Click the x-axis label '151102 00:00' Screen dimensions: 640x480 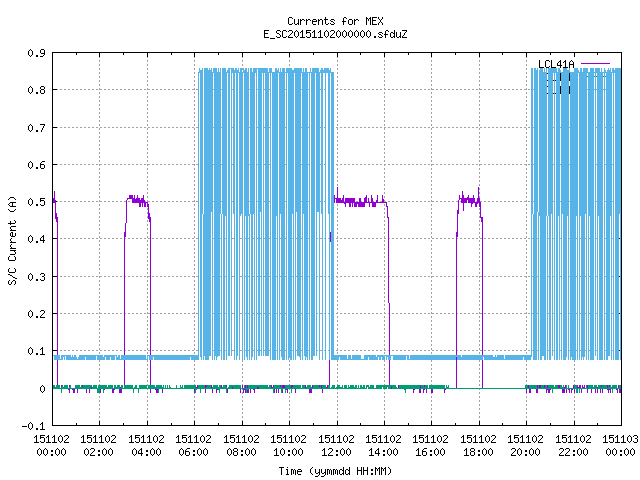tap(51, 446)
